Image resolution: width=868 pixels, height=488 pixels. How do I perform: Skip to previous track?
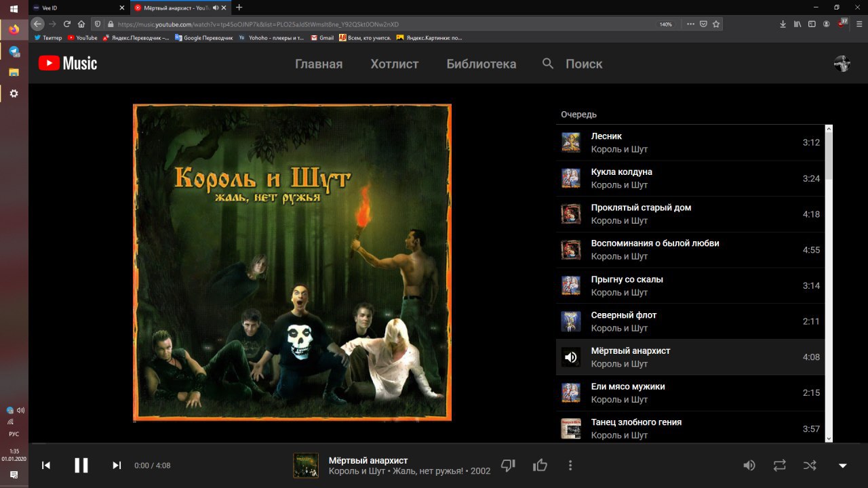click(x=46, y=465)
